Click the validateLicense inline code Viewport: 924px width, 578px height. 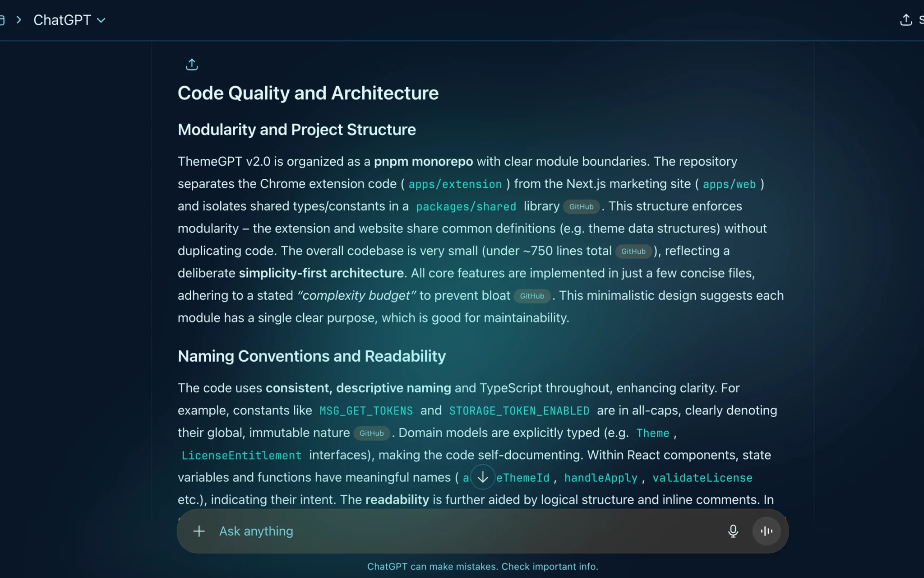pyautogui.click(x=702, y=478)
